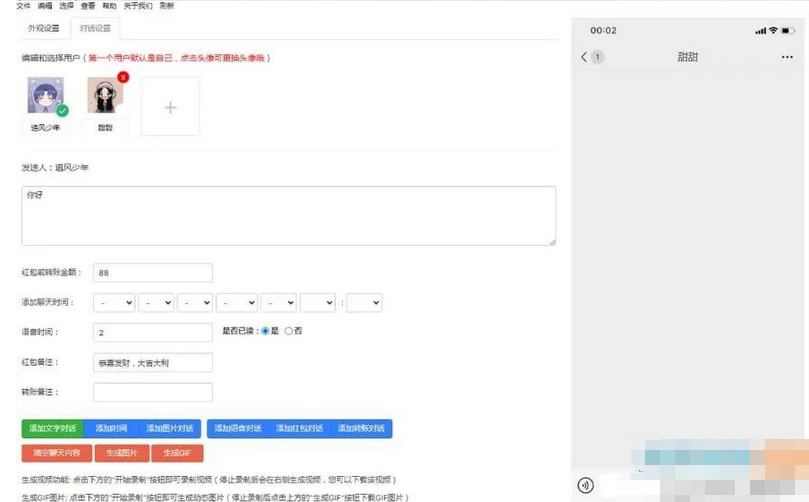Click the 生成图片 button
The height and width of the screenshot is (502, 809).
[x=122, y=453]
